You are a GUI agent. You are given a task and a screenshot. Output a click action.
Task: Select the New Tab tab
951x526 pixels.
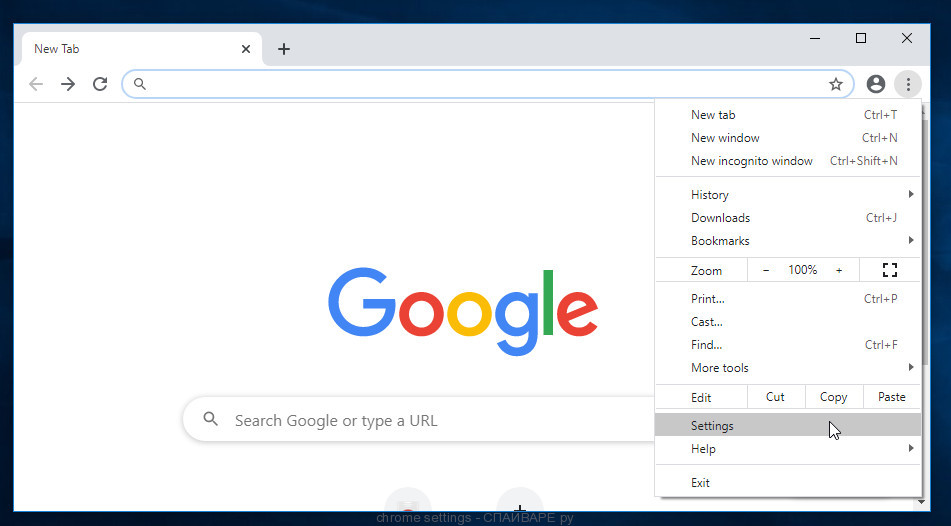pos(142,49)
